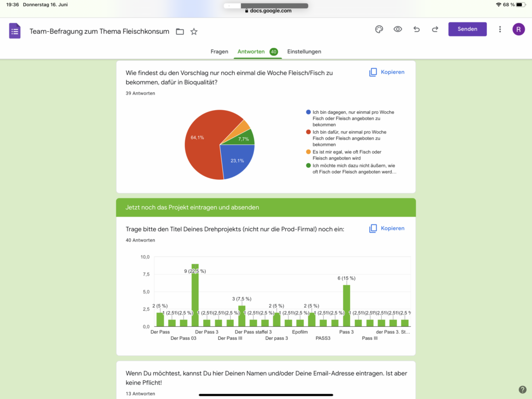Click the date 'Donnerstag 16. Juni' in status bar

(45, 5)
